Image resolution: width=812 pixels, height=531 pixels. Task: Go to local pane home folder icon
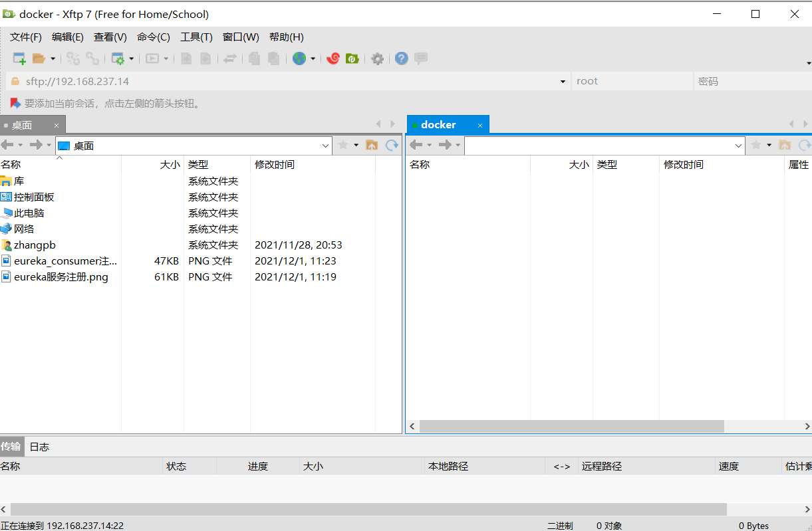[x=372, y=145]
